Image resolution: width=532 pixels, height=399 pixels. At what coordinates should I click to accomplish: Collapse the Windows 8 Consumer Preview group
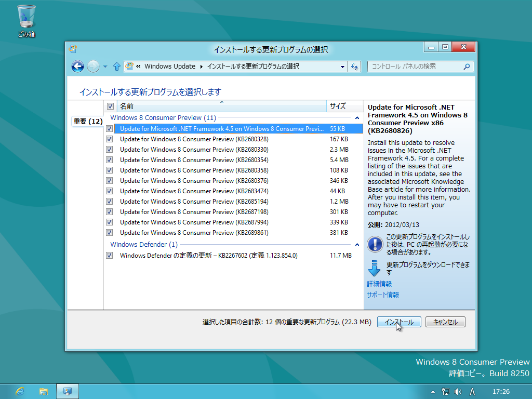pos(357,118)
